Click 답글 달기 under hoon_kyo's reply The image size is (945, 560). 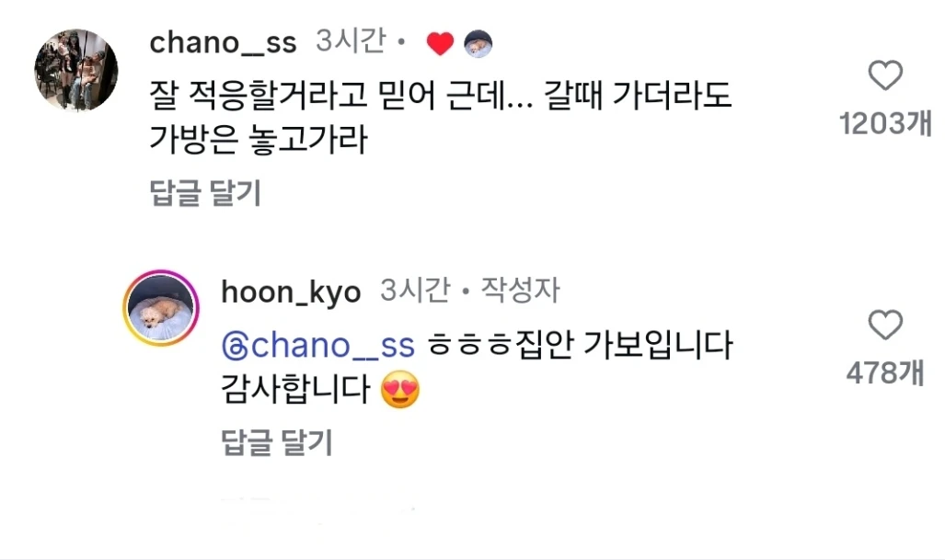276,442
